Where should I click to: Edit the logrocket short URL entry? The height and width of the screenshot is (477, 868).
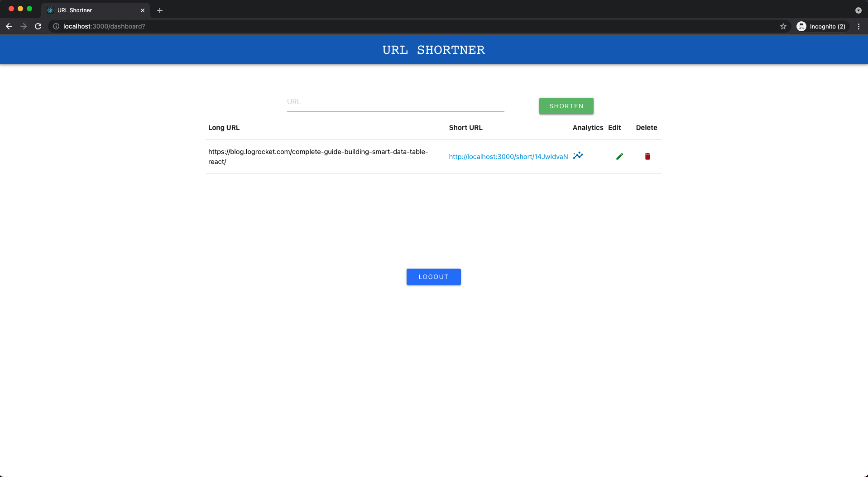point(619,156)
